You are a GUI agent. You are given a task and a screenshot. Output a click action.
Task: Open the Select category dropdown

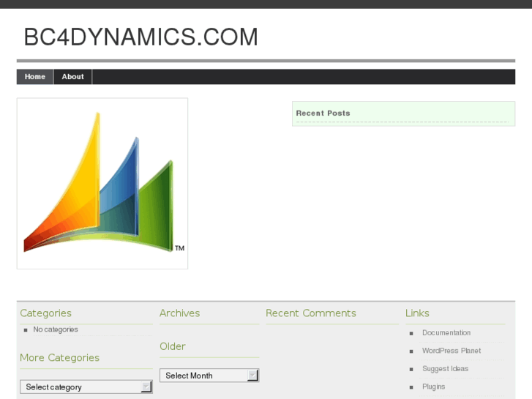pyautogui.click(x=86, y=387)
